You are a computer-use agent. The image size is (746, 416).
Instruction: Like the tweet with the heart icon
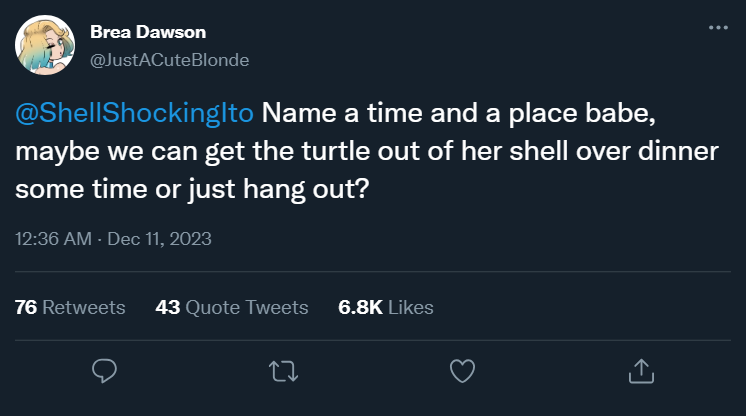(461, 371)
